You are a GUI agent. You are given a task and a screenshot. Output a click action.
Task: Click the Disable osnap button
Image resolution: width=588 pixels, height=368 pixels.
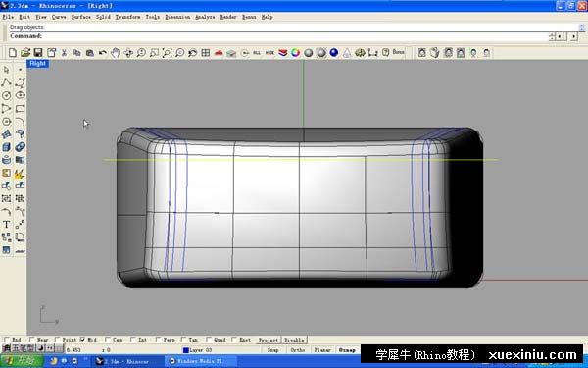pos(294,340)
